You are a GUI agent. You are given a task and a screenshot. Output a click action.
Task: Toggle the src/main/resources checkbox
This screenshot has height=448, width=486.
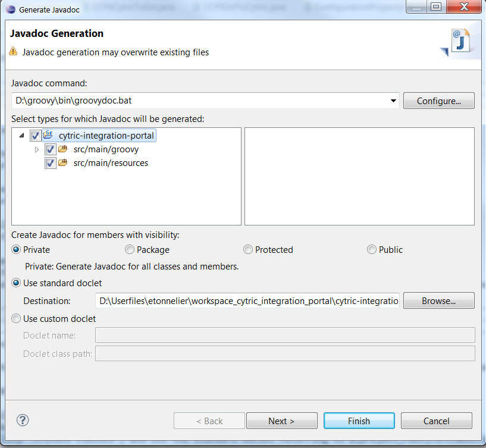pos(51,163)
